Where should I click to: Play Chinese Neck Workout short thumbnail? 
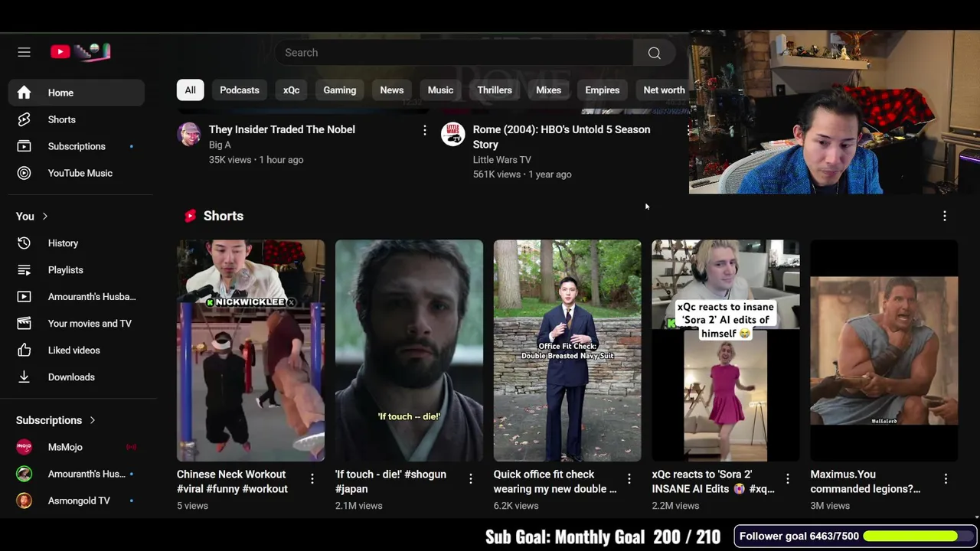250,350
